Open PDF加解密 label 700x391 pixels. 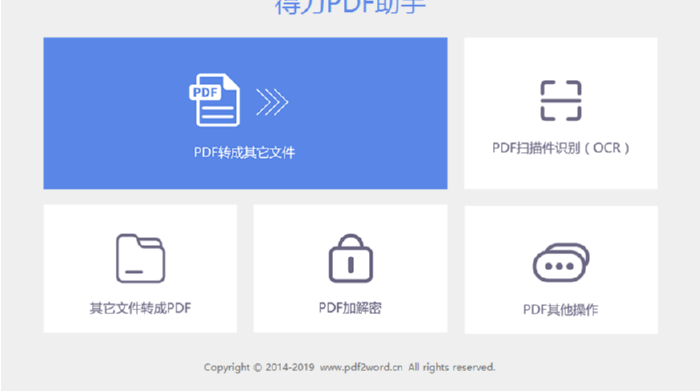(350, 308)
